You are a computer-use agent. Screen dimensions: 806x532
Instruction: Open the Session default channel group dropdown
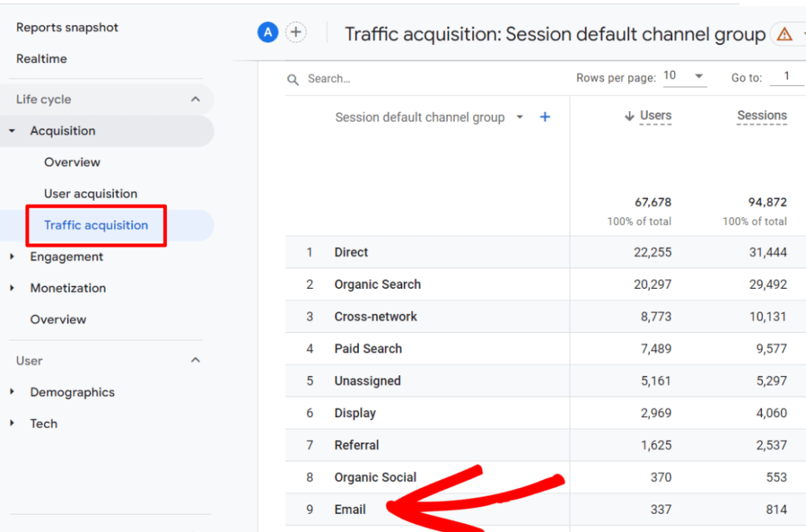(x=519, y=116)
